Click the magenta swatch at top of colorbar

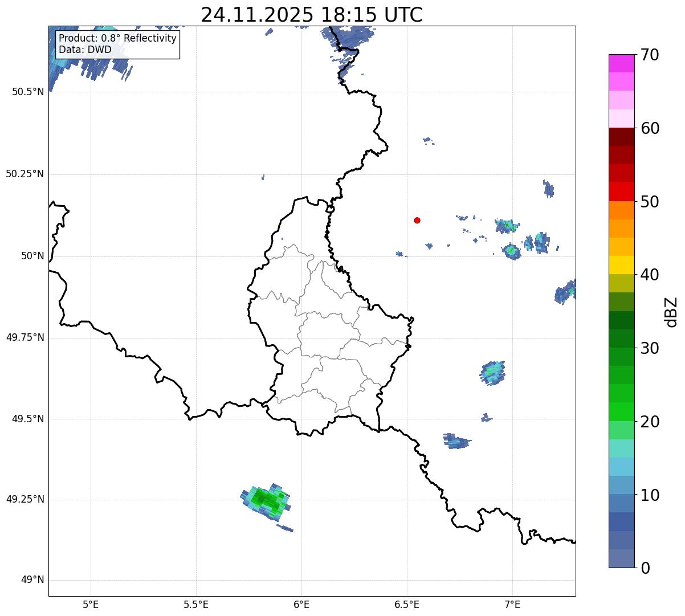(x=622, y=63)
